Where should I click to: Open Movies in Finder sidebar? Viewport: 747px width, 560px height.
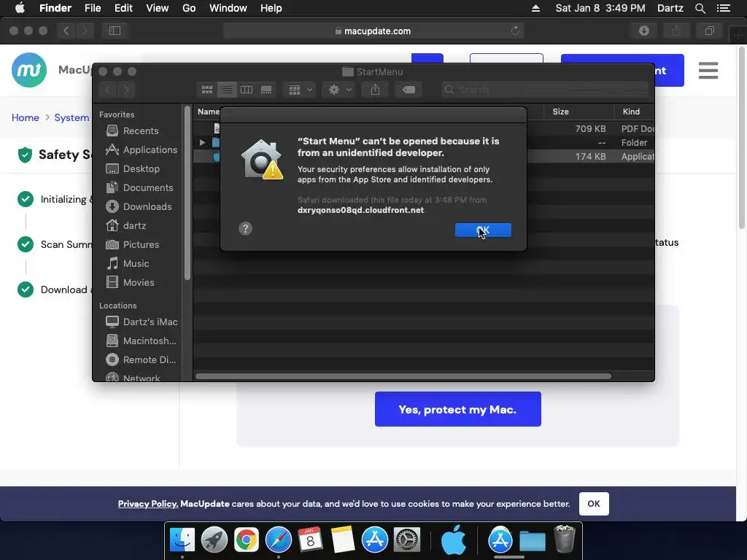tap(130, 282)
